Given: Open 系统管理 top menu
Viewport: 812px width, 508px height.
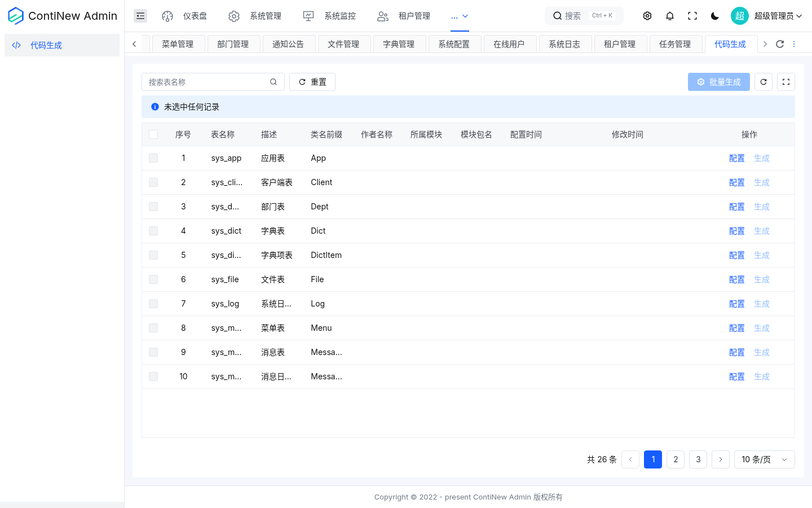Looking at the screenshot, I should tap(255, 16).
